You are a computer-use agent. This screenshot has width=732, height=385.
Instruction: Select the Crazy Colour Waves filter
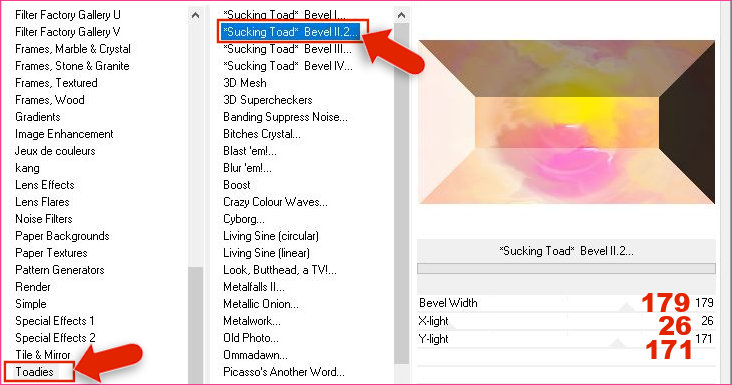(275, 202)
